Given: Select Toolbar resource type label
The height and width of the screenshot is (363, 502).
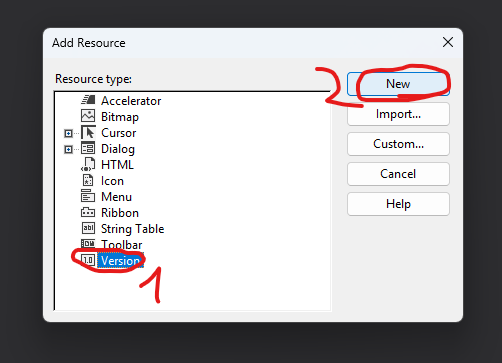Looking at the screenshot, I should [x=122, y=245].
